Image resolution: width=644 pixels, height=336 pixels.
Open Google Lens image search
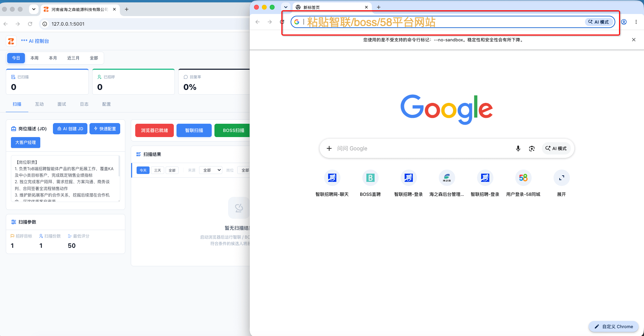(x=532, y=148)
